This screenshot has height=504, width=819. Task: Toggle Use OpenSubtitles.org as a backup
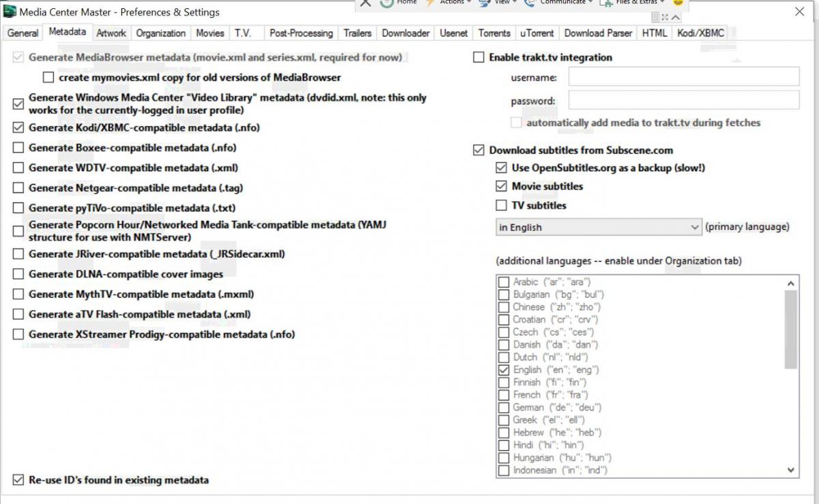point(501,168)
